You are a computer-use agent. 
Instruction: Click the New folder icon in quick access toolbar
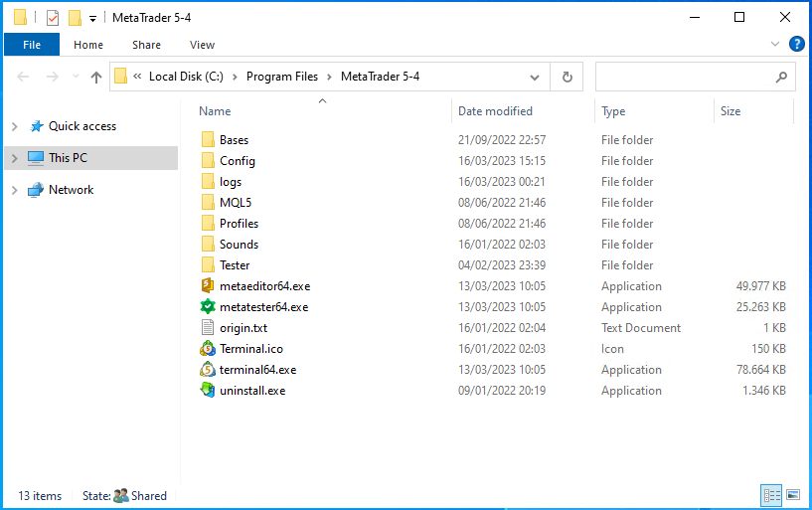point(76,18)
